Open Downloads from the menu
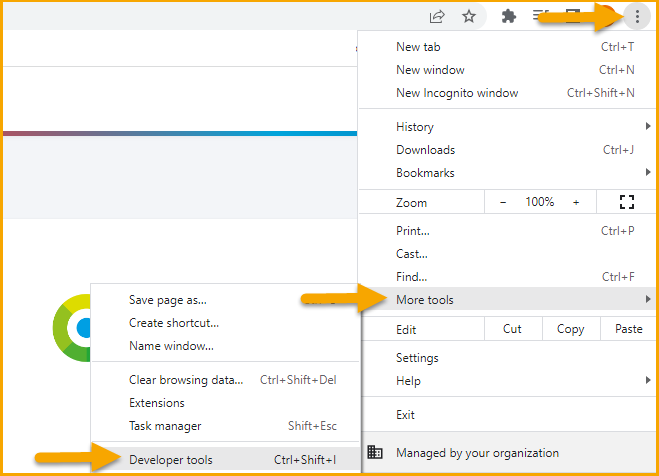This screenshot has height=476, width=659. pos(507,150)
